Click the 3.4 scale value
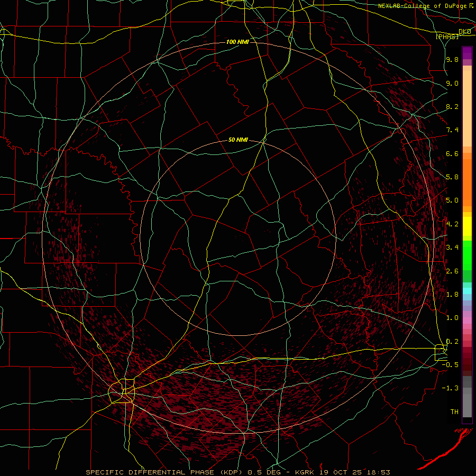Screen dimensions: 476x476 (452, 248)
